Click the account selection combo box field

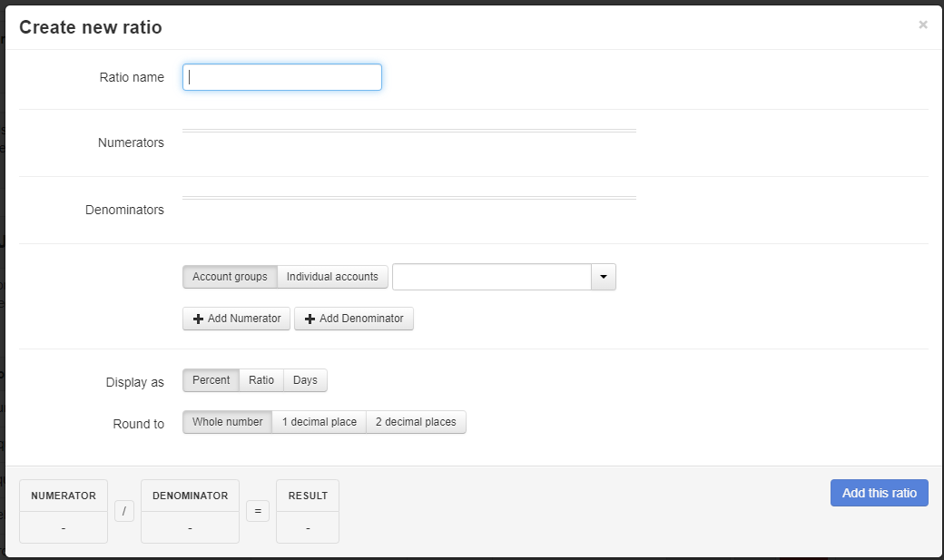(x=492, y=277)
